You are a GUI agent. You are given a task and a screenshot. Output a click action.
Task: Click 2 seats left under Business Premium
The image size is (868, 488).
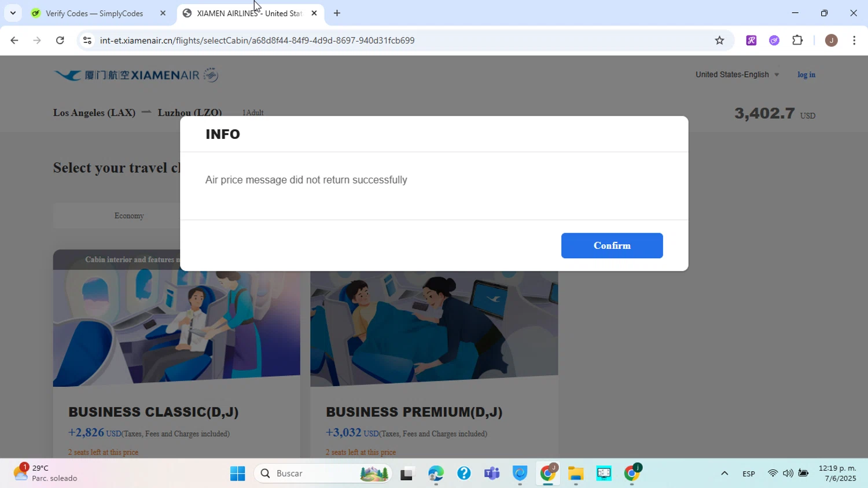click(361, 452)
